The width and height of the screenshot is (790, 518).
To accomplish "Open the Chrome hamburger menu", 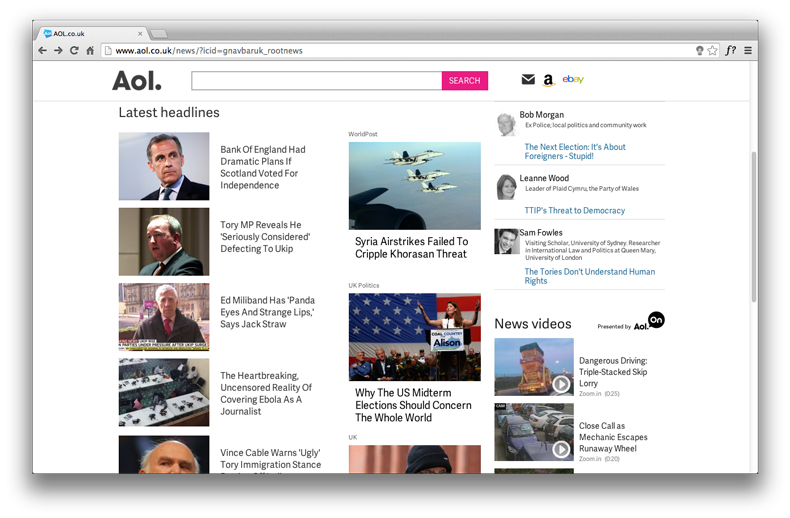I will [747, 50].
